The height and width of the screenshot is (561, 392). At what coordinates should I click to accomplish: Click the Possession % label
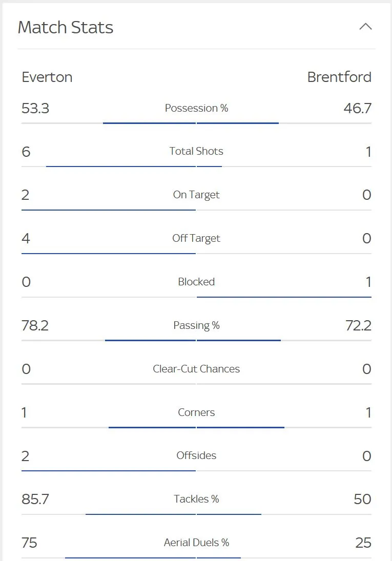(196, 108)
